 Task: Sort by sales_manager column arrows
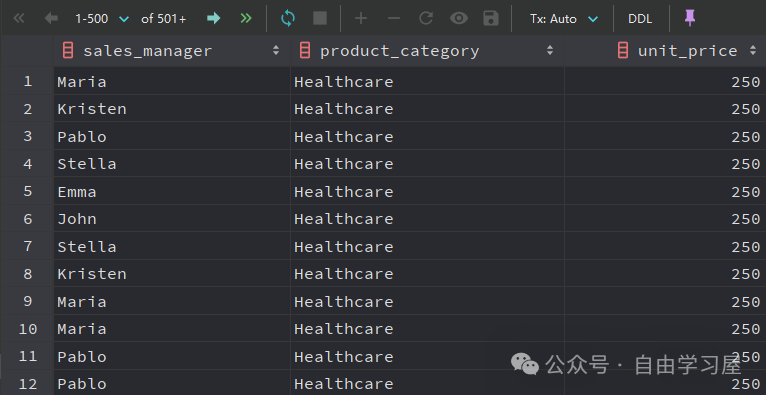pyautogui.click(x=276, y=50)
